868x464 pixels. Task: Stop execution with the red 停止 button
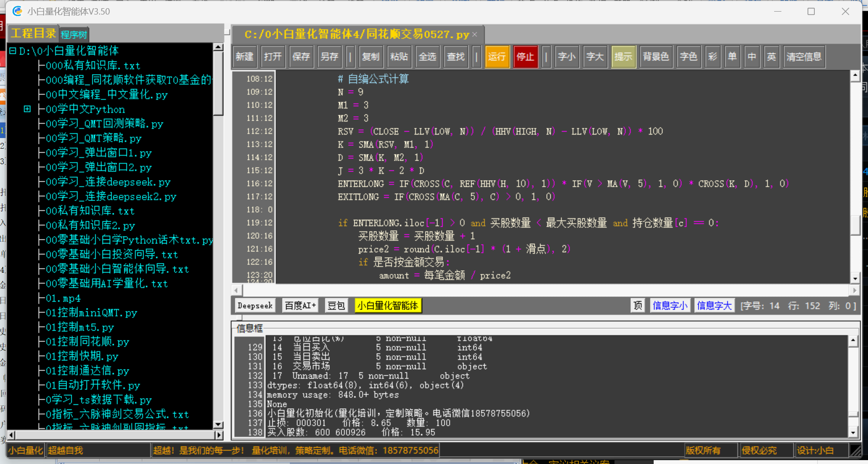pos(525,57)
